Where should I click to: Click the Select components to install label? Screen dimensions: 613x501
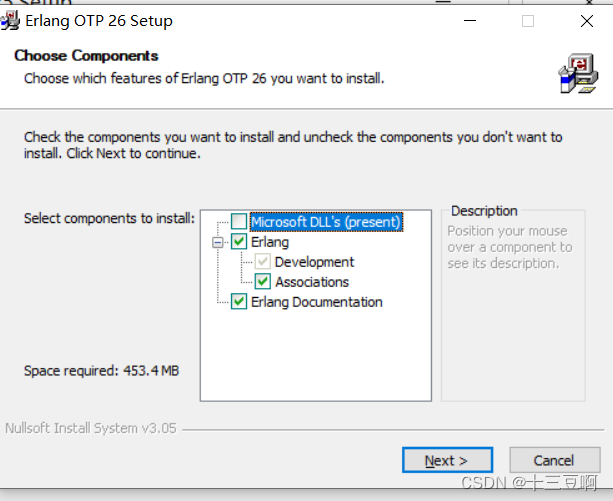(x=109, y=218)
